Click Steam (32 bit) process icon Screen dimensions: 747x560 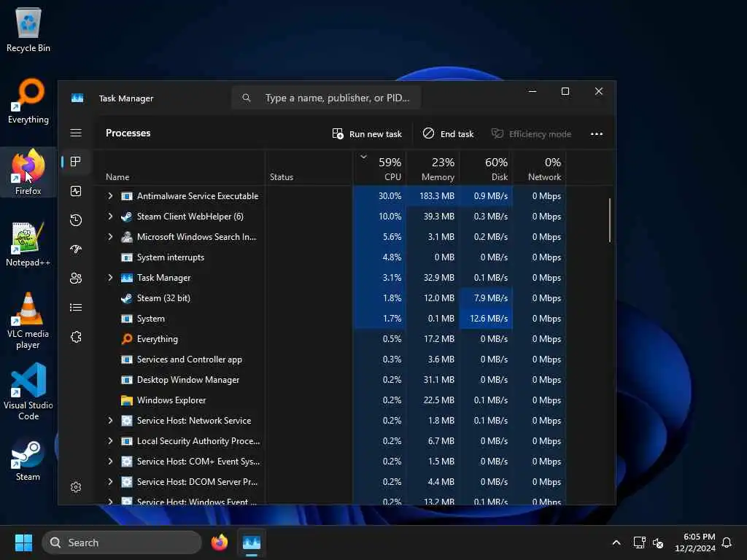(x=127, y=298)
